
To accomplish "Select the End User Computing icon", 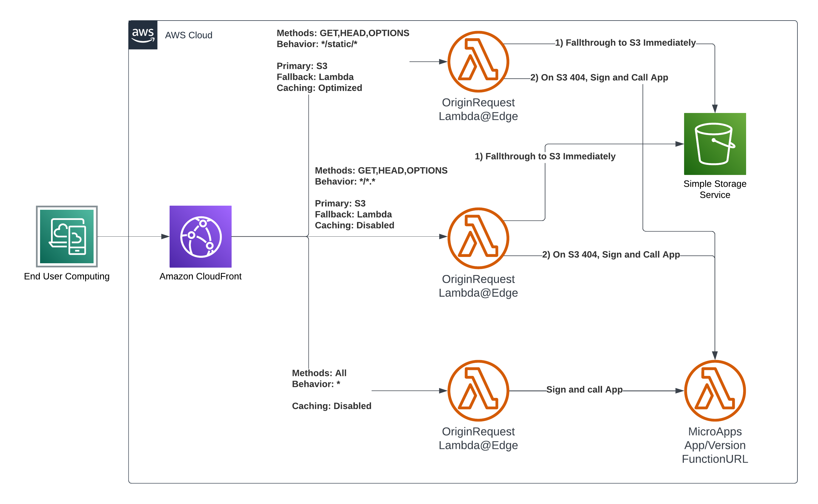I will [66, 237].
